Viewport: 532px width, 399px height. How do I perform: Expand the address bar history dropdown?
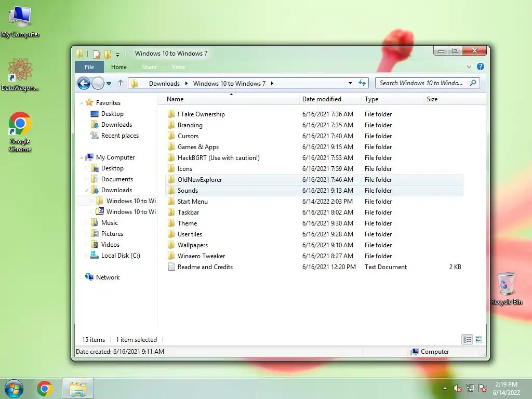(x=350, y=83)
